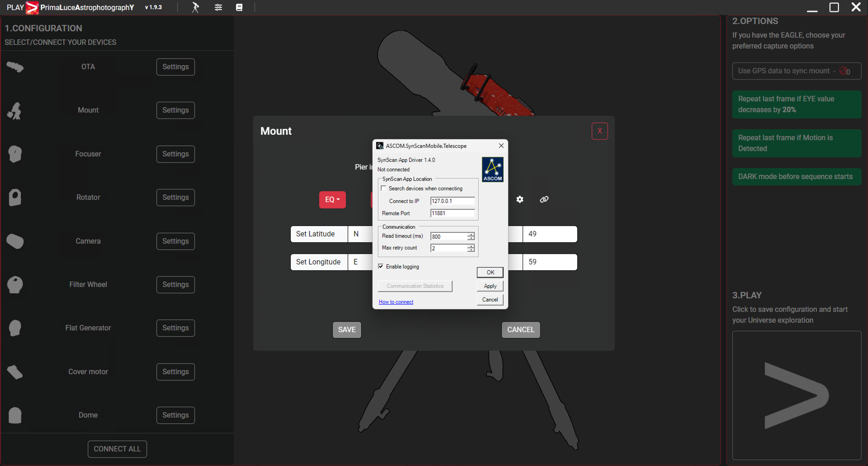Image resolution: width=868 pixels, height=466 pixels.
Task: Click the Not connected status text
Action: (393, 169)
